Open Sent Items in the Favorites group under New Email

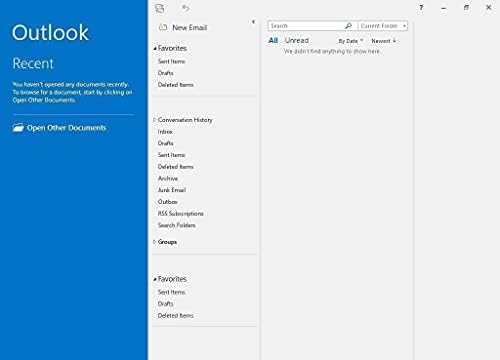point(171,61)
